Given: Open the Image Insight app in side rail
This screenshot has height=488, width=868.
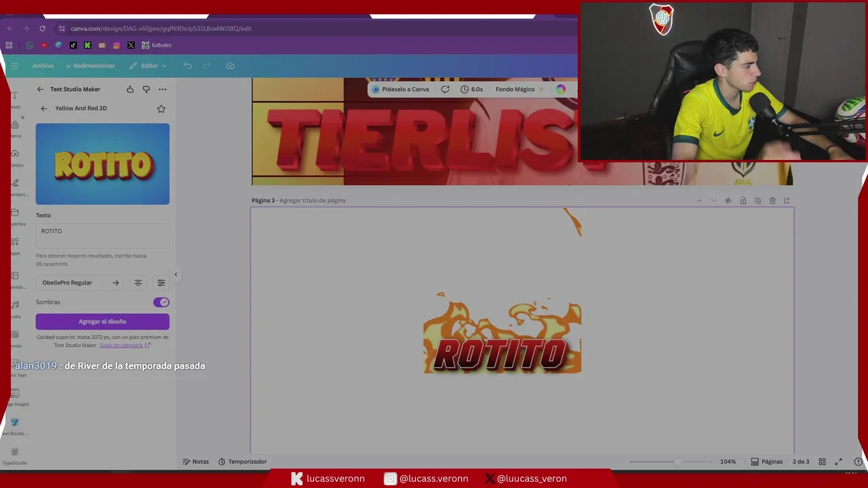Looking at the screenshot, I should (x=15, y=397).
